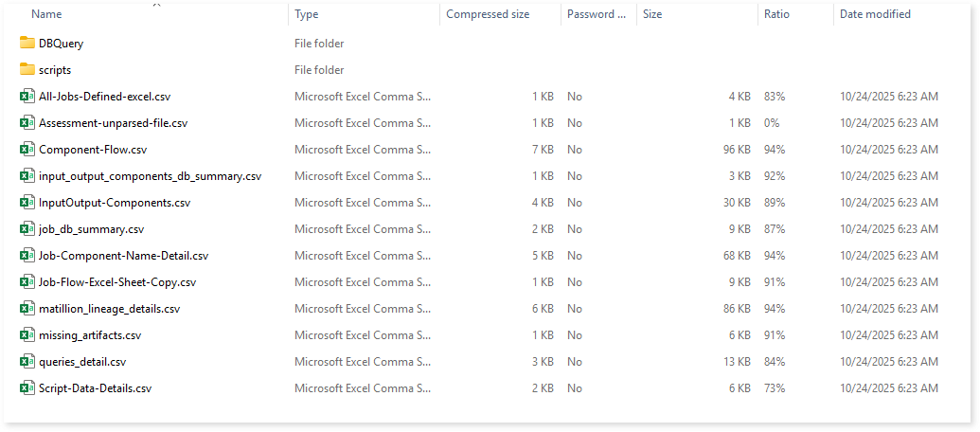
Task: Sort files by the Name column
Action: (46, 14)
